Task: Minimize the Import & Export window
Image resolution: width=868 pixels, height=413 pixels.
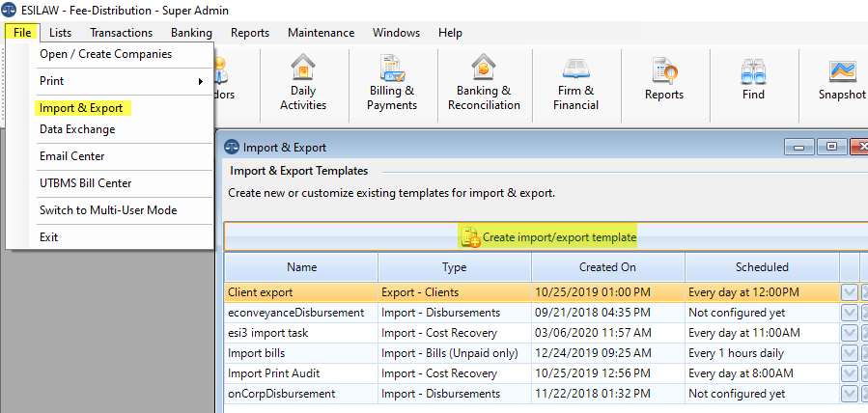Action: (x=798, y=147)
